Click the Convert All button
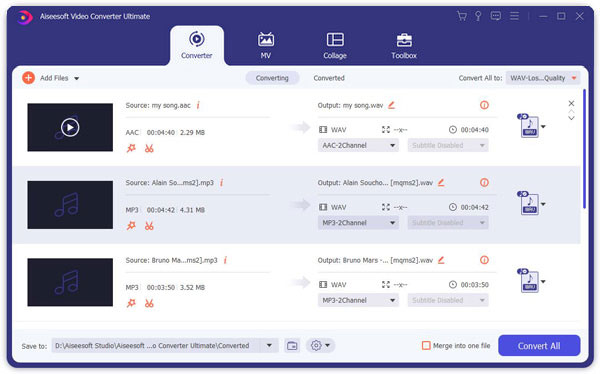The image size is (600, 374). pyautogui.click(x=539, y=346)
